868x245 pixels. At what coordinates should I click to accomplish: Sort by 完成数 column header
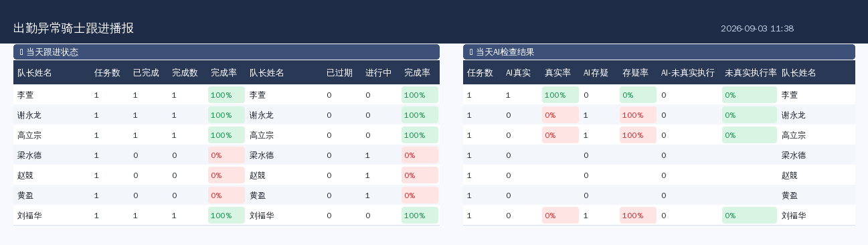tap(185, 72)
